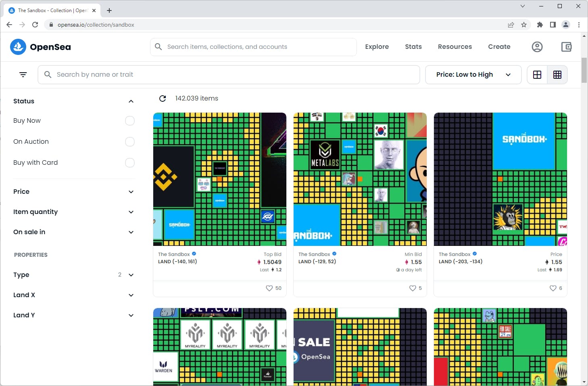Click the 142.039 items count text
Screen dimensions: 588x386
[x=196, y=99]
